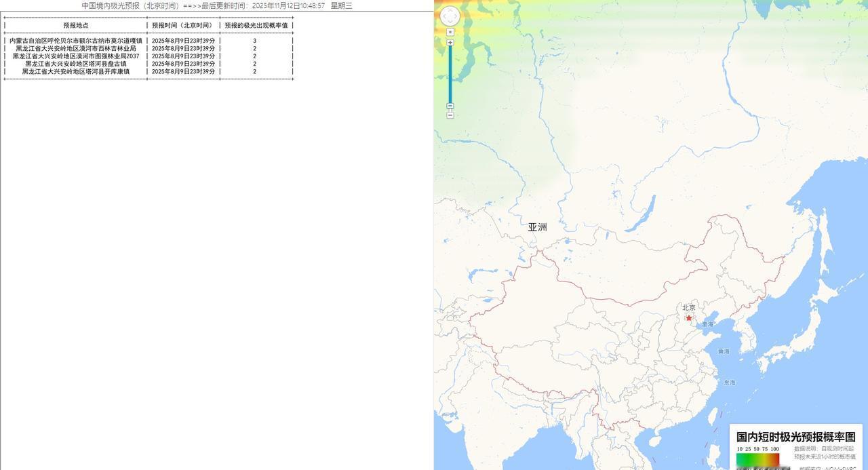Click the 东海 sea label
The image size is (868, 470).
(x=729, y=383)
